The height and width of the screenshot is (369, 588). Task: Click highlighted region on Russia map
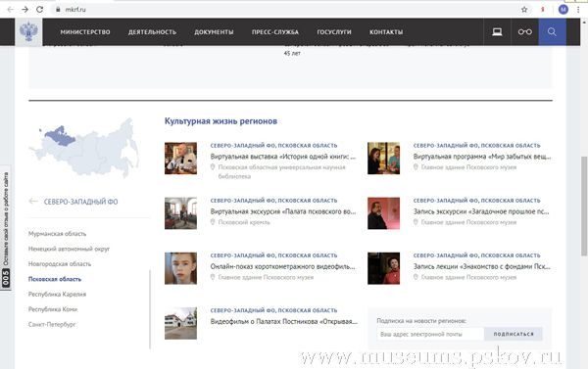point(60,136)
